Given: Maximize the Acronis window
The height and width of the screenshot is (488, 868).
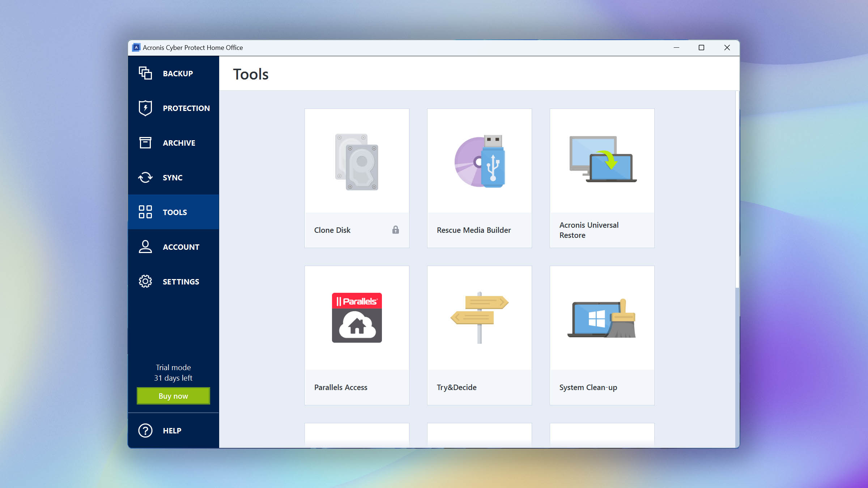Looking at the screenshot, I should pos(701,47).
